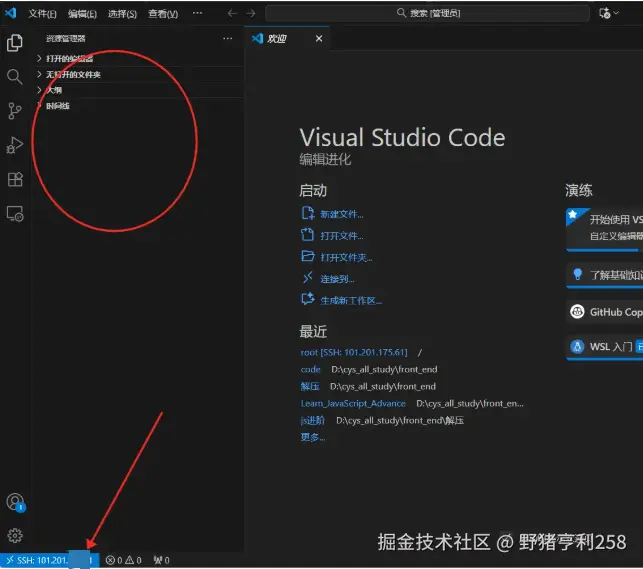Image resolution: width=643 pixels, height=569 pixels.
Task: Go forward with the right arrow
Action: click(x=251, y=14)
